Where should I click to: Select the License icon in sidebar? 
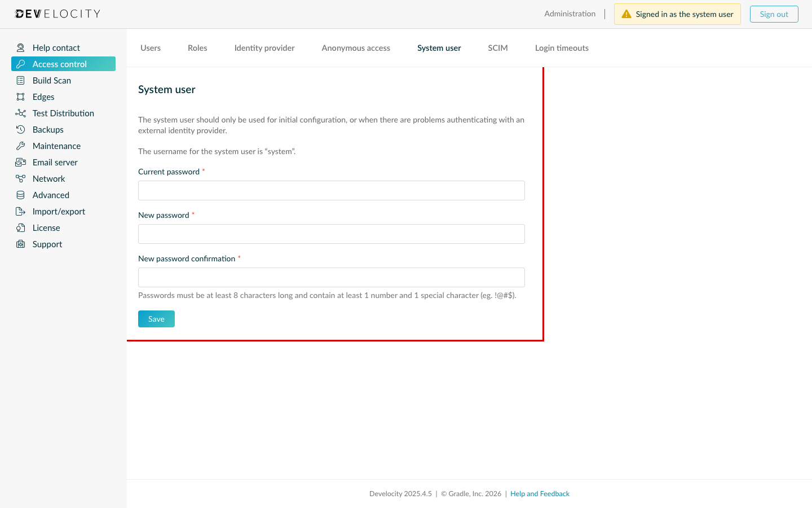coord(20,227)
